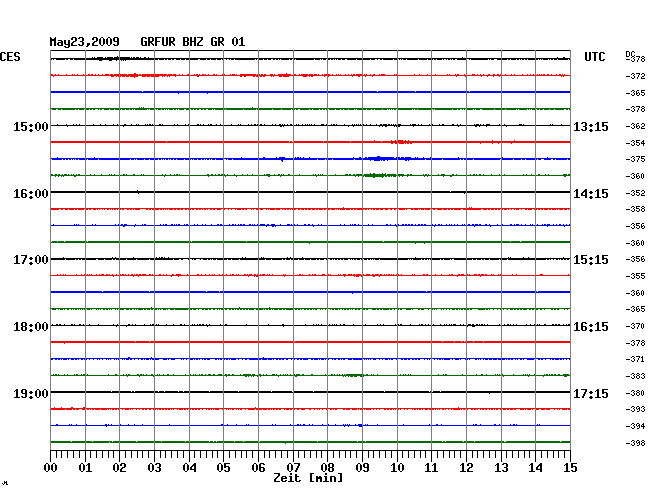The height and width of the screenshot is (494, 650).
Task: Select the 18:00 local time label
Action: pos(31,327)
